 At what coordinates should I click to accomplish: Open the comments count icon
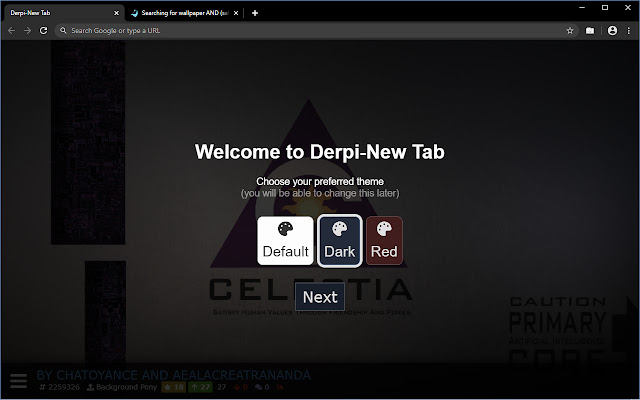262,387
